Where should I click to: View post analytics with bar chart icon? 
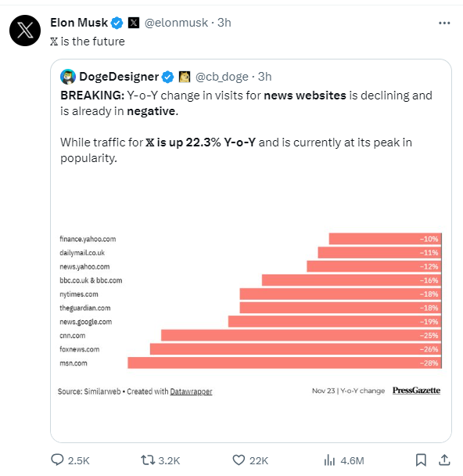[329, 460]
